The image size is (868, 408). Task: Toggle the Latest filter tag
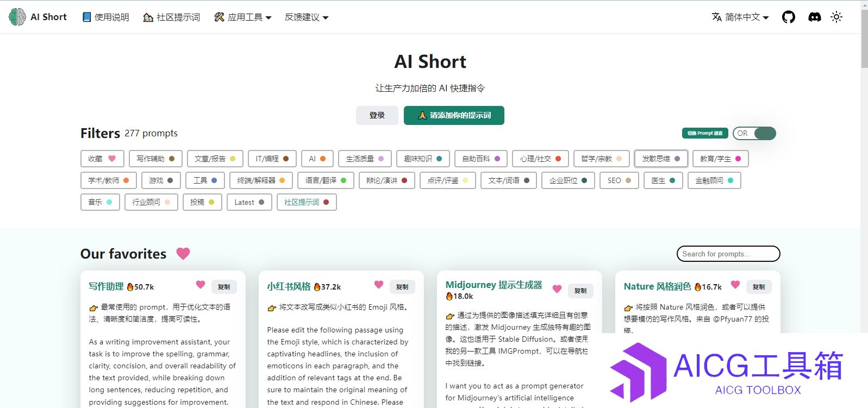coord(249,202)
